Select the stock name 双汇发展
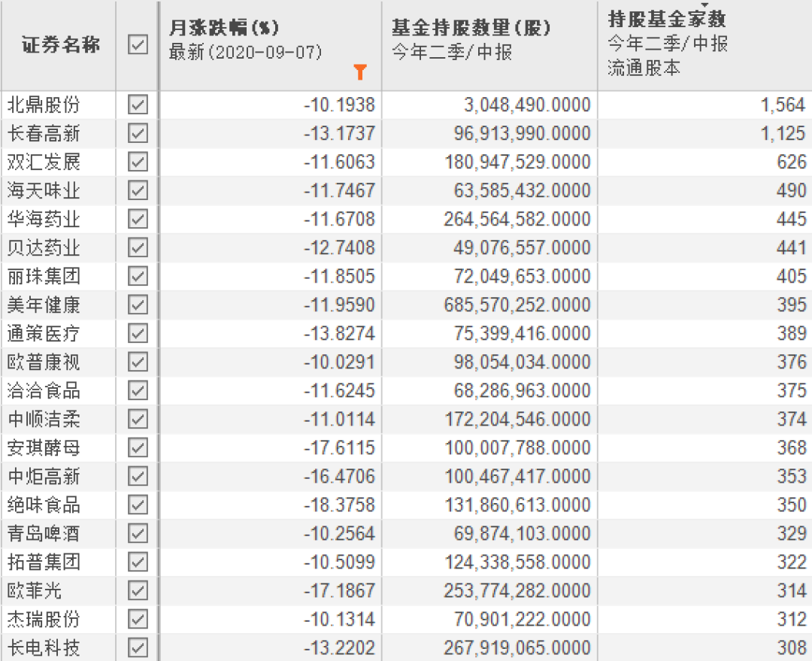This screenshot has width=812, height=661. pos(44,162)
